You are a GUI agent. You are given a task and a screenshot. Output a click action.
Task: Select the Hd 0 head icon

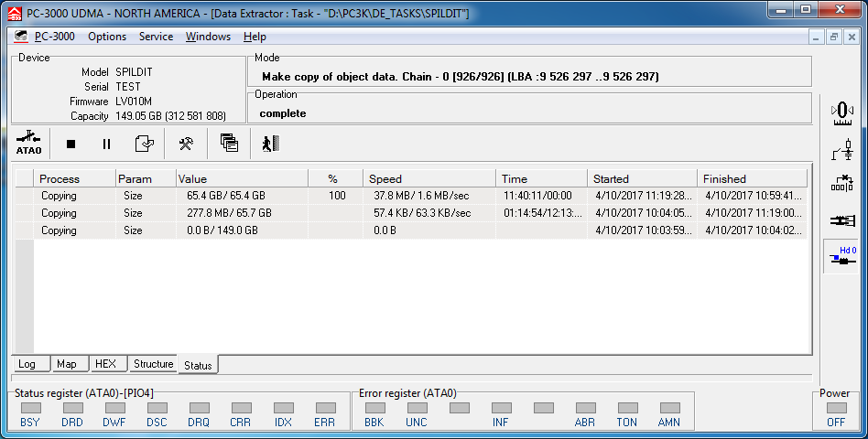[x=843, y=255]
